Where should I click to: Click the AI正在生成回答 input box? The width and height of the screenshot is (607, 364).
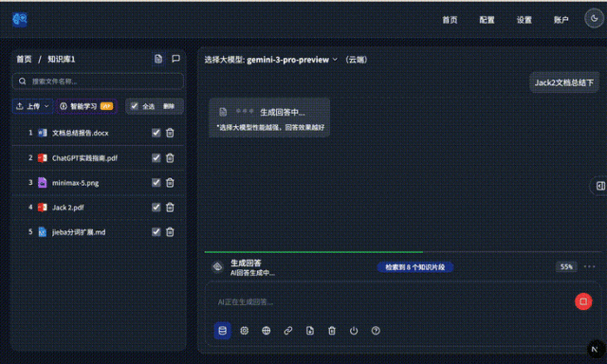pyautogui.click(x=391, y=301)
